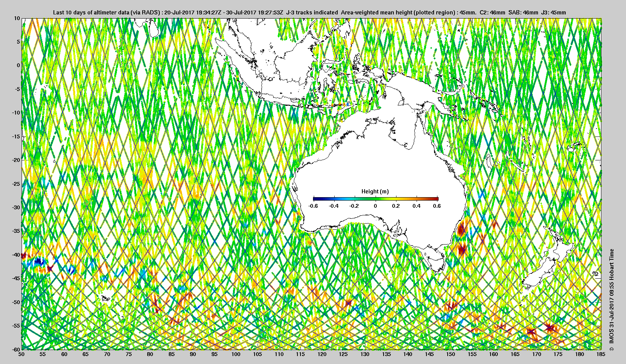Image resolution: width=626 pixels, height=364 pixels.
Task: Click the '30-Jul-2017 19:27:53Z' end date in title
Action: click(x=255, y=13)
